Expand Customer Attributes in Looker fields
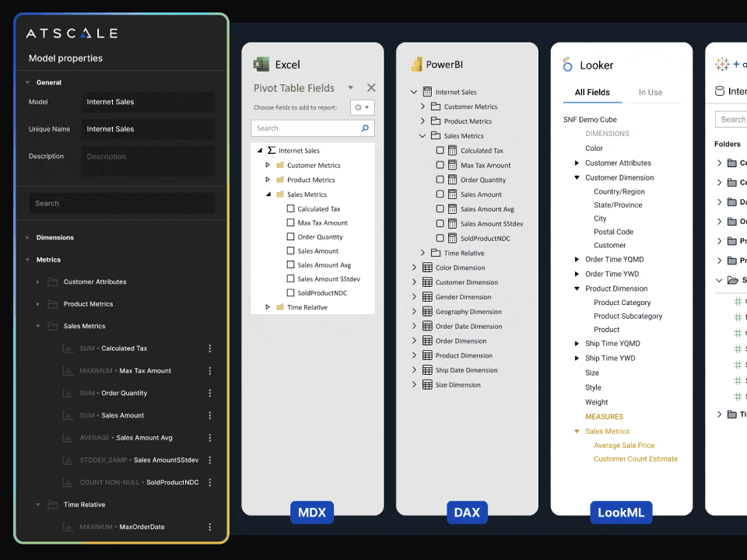 point(577,163)
